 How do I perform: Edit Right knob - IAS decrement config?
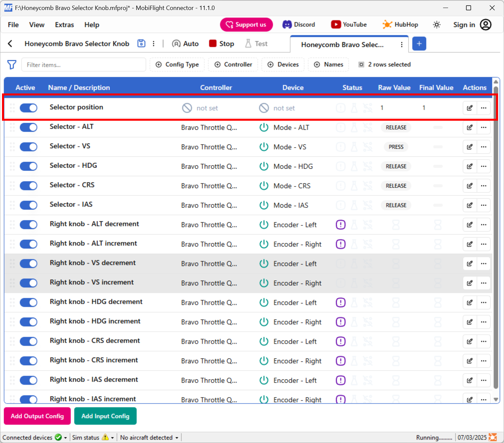[470, 380]
